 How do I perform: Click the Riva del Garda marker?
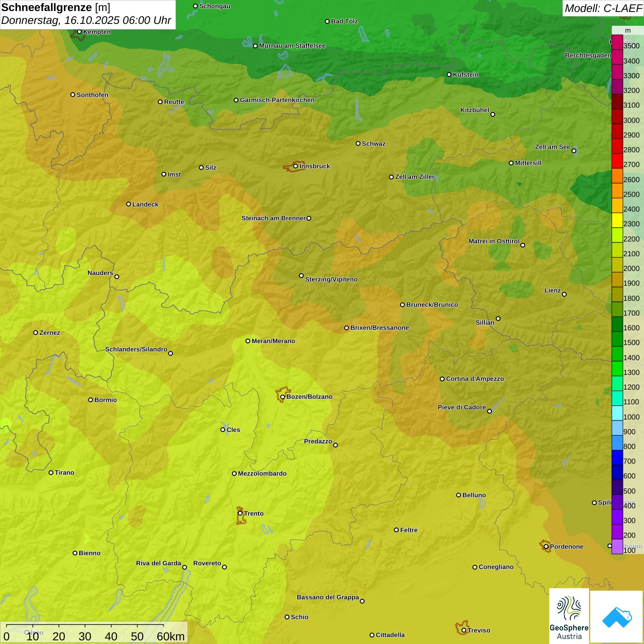(x=184, y=567)
